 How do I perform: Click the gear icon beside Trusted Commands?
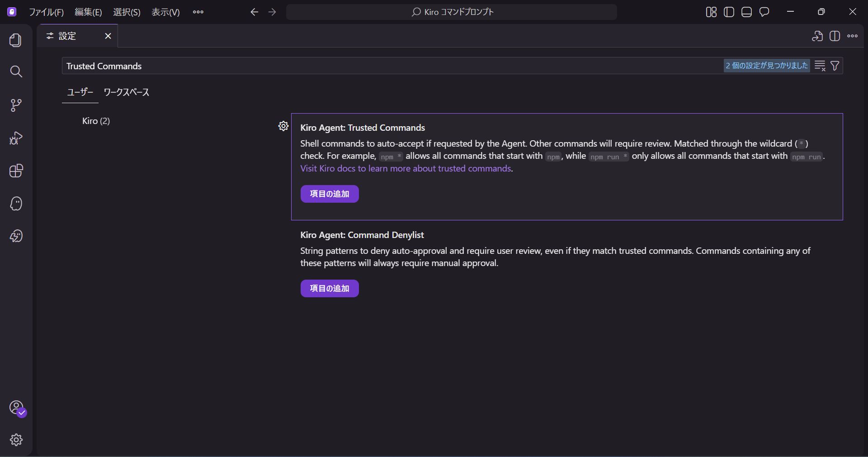click(x=283, y=126)
